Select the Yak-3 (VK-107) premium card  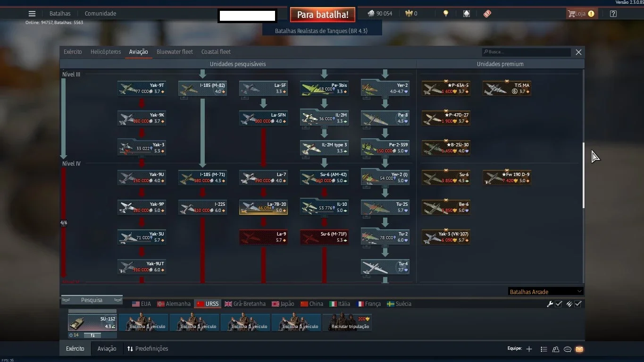tap(446, 237)
